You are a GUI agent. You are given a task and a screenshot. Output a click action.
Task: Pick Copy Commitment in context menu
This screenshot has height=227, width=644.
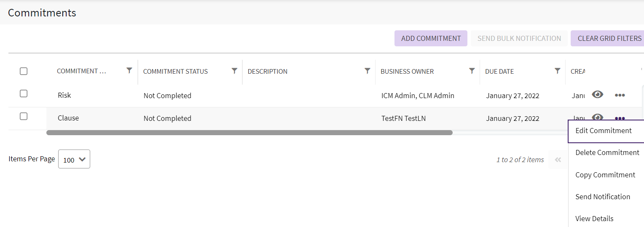tap(605, 175)
